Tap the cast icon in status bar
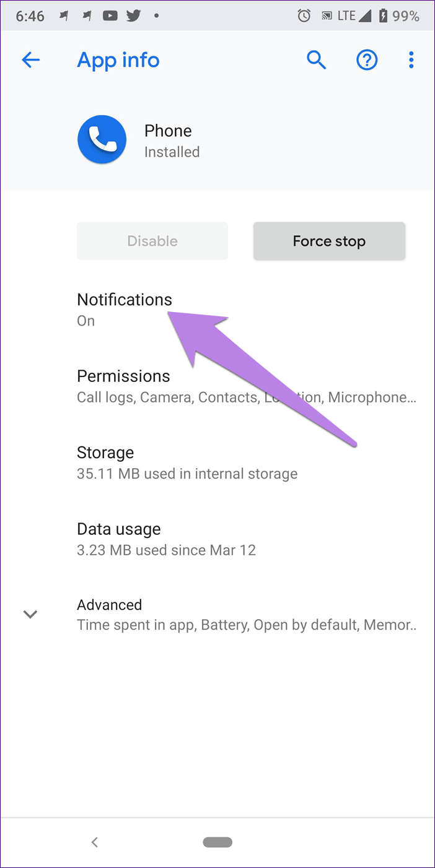 point(325,16)
